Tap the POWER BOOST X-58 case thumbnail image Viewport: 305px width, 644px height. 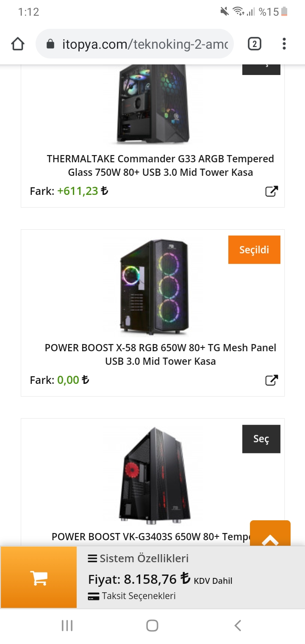[x=152, y=286]
